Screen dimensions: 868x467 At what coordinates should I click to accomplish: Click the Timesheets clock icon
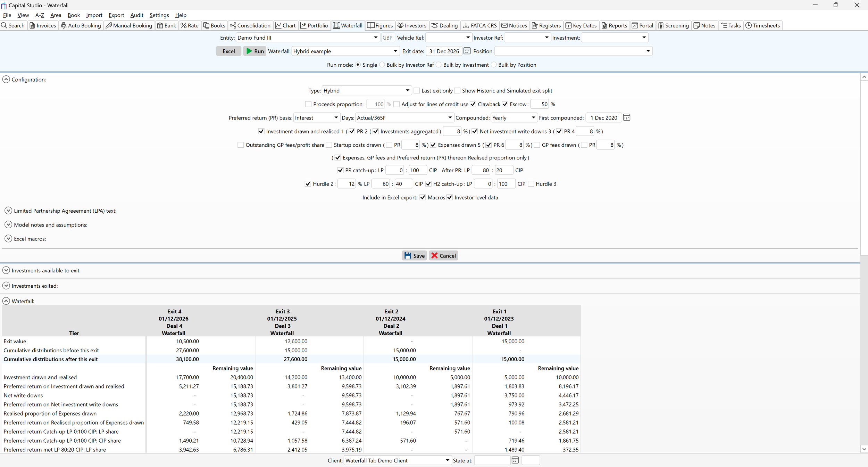(749, 25)
